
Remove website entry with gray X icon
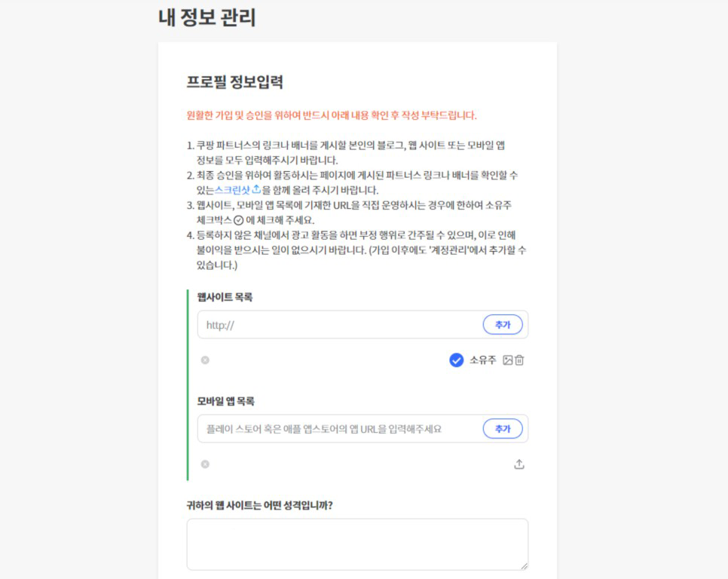click(205, 360)
